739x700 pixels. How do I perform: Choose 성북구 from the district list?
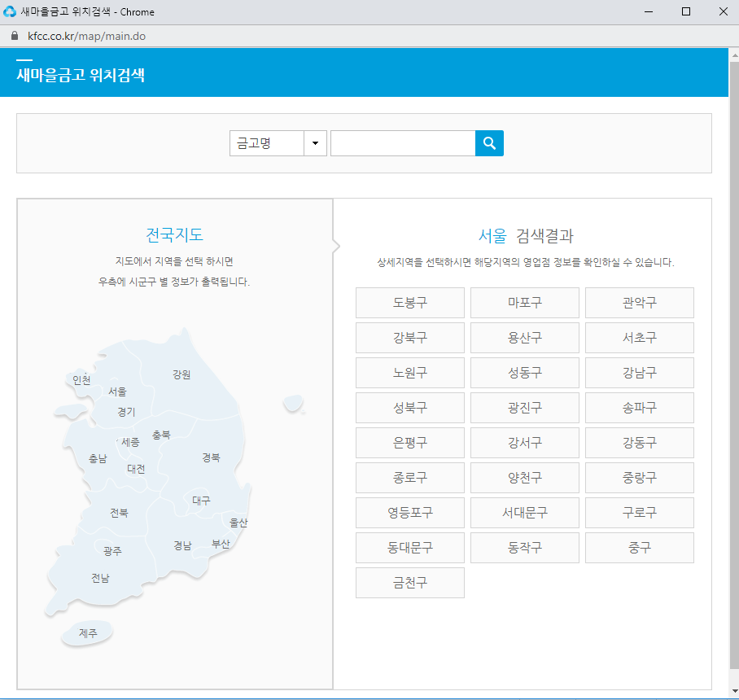[410, 408]
